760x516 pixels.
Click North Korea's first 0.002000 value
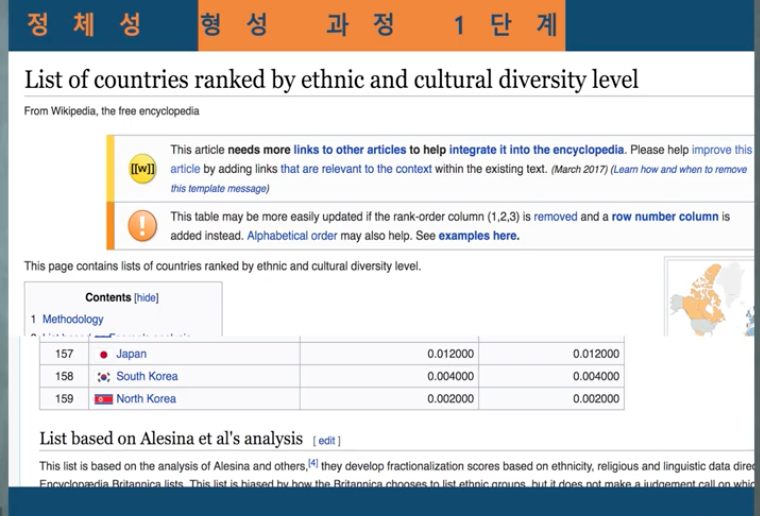coord(450,399)
